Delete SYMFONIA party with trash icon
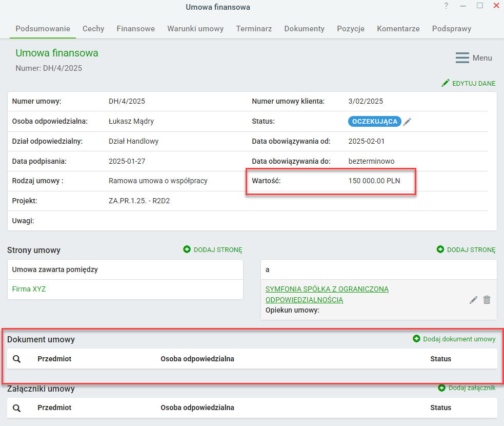504x426 pixels. coord(487,300)
